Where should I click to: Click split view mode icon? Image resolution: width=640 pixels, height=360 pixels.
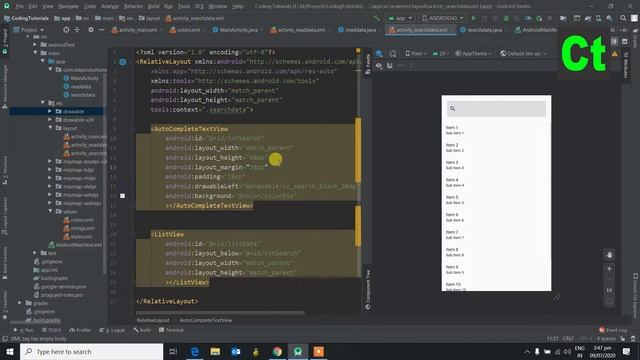click(x=614, y=41)
